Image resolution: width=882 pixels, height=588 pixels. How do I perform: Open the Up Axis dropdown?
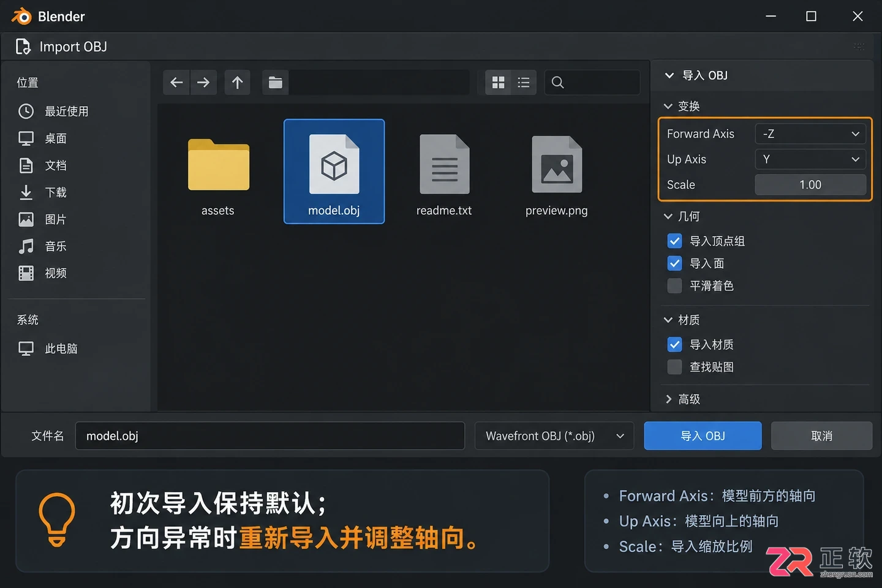(x=810, y=159)
